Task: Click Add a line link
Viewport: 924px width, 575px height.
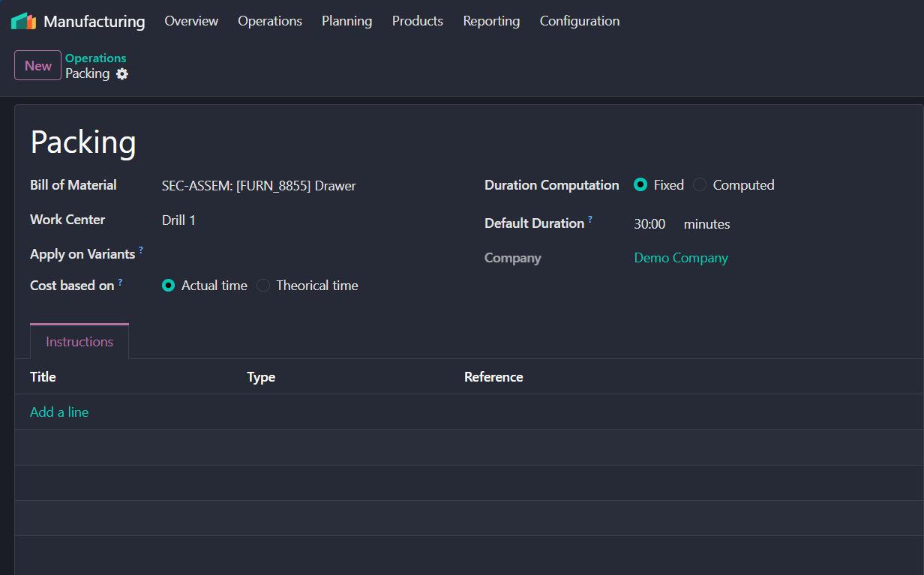Action: [x=59, y=412]
